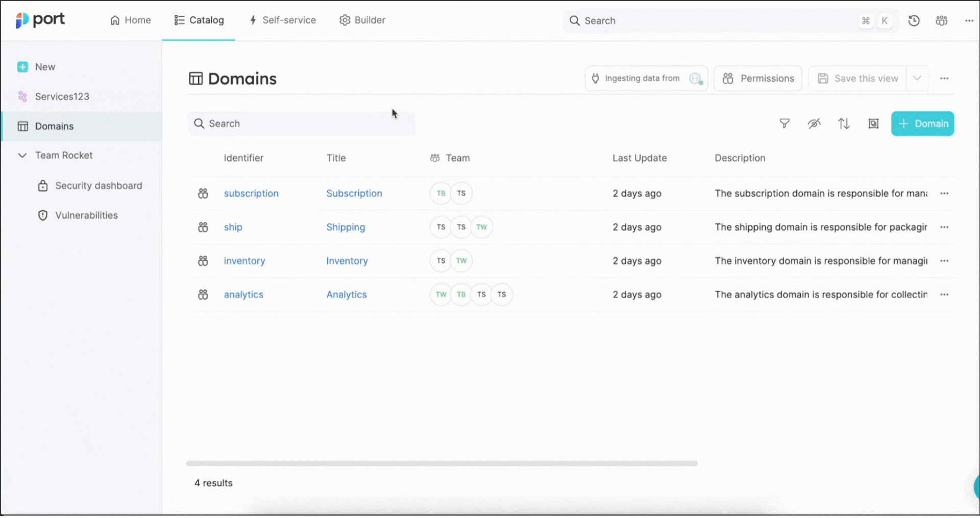Open the Domains page options ellipsis
The image size is (980, 518).
click(x=944, y=79)
